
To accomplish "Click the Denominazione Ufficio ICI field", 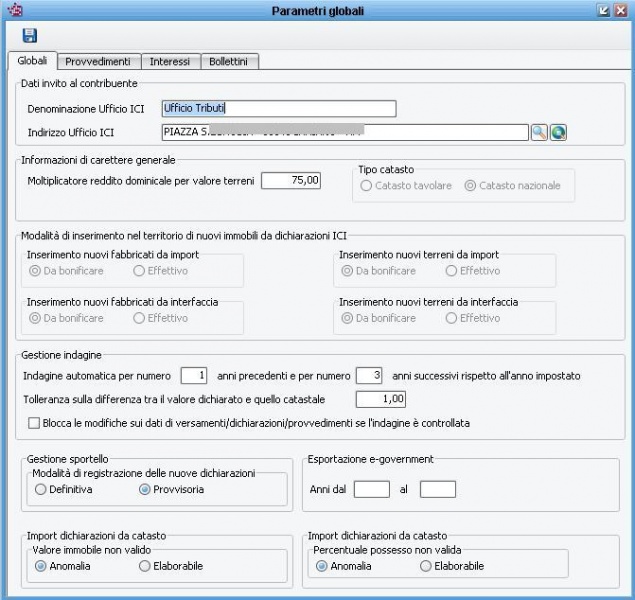I will pyautogui.click(x=279, y=109).
